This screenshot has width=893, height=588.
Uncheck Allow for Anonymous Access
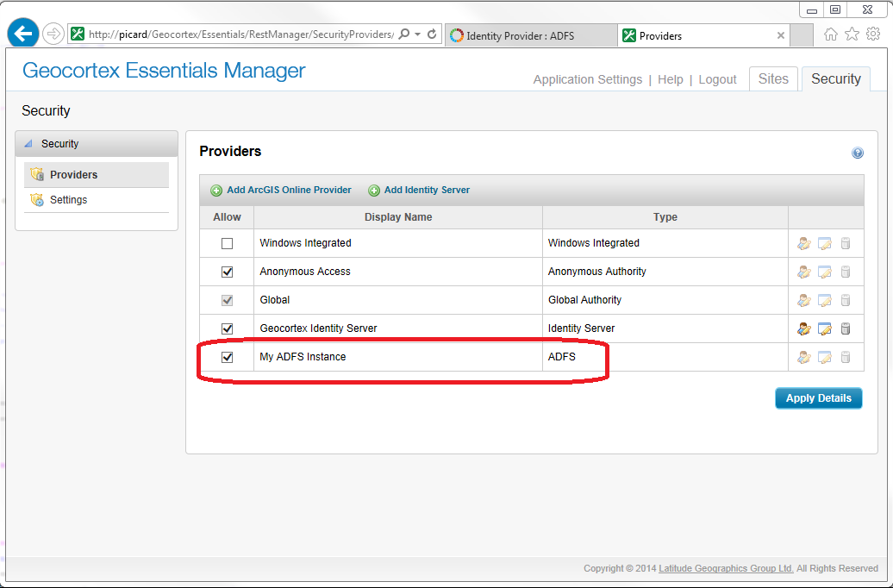coord(228,272)
